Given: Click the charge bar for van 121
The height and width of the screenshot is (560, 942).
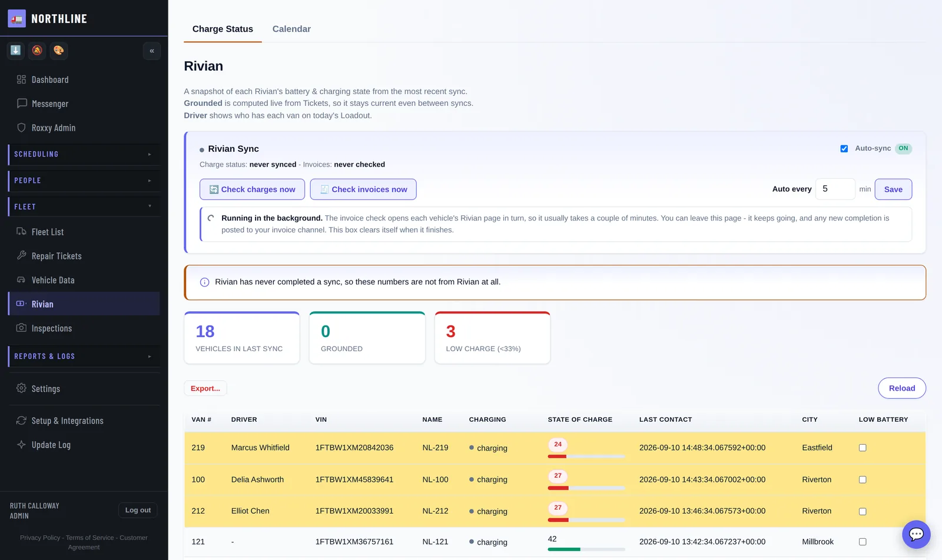Looking at the screenshot, I should point(586,549).
